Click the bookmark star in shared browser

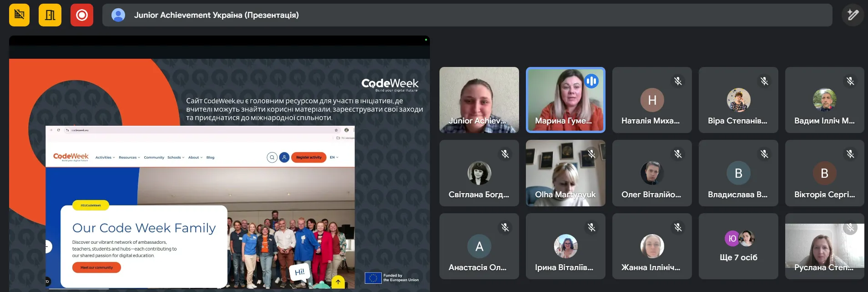tap(337, 130)
